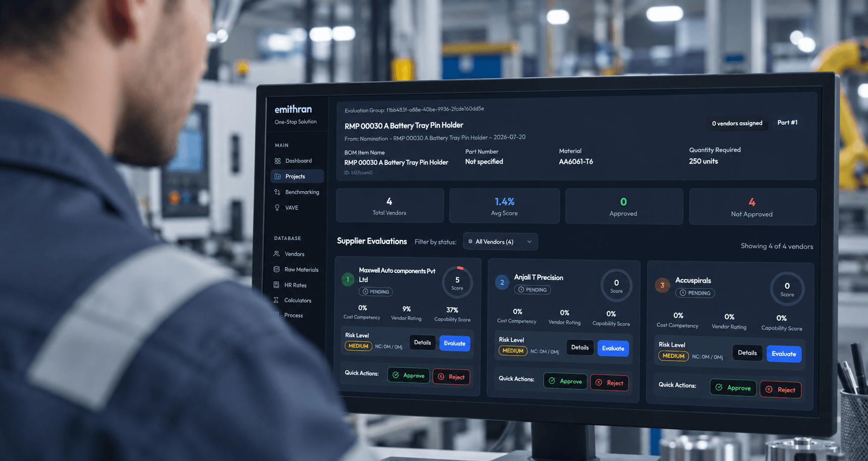Click the Not Approved count card

[x=752, y=207]
